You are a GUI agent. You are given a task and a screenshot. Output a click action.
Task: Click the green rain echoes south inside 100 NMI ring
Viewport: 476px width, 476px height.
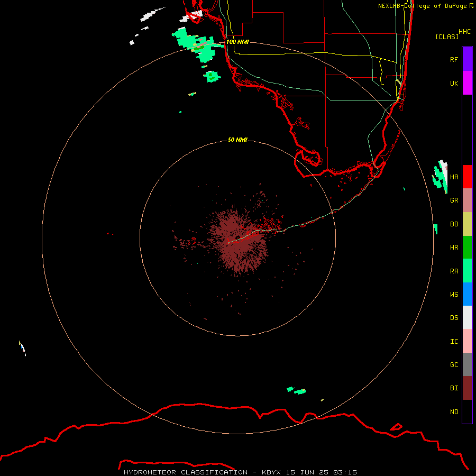297,390
